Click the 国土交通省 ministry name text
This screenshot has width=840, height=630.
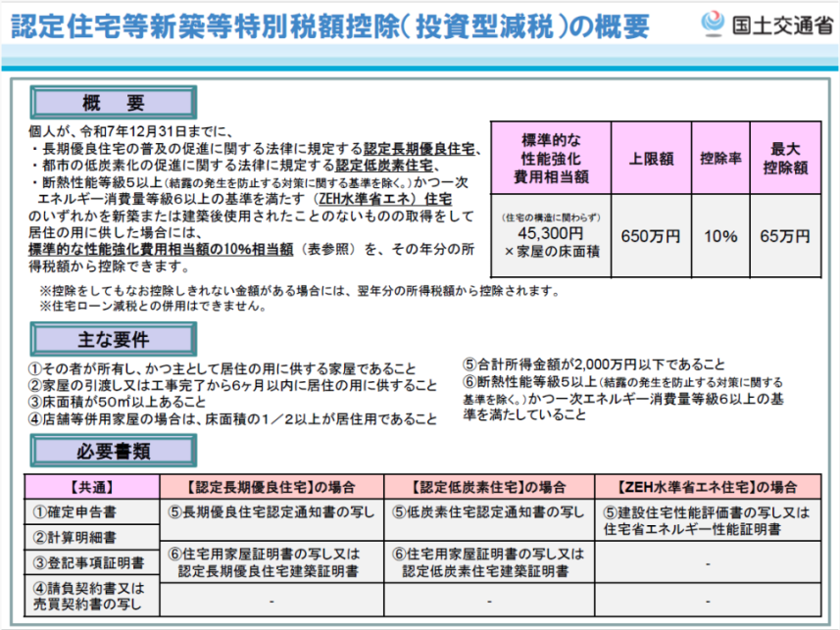click(780, 25)
